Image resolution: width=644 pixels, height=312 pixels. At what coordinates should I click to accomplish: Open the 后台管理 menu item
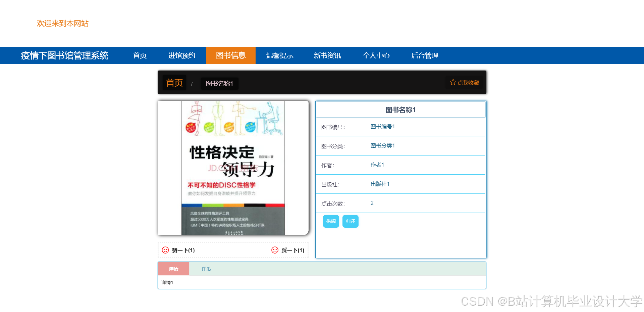pos(425,55)
